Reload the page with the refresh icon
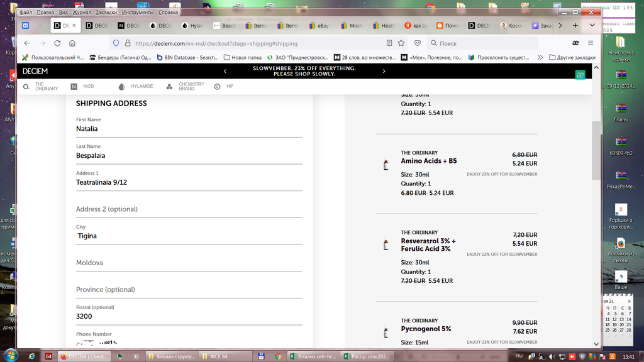 tap(57, 43)
